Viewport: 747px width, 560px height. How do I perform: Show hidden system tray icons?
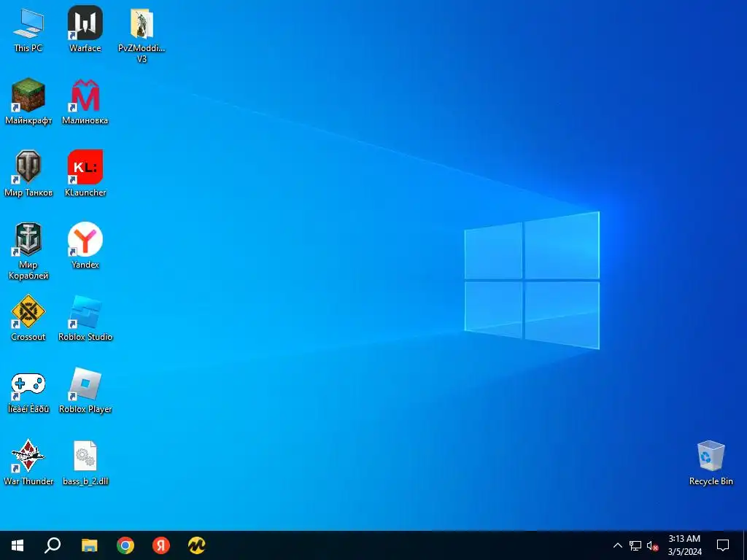click(617, 545)
